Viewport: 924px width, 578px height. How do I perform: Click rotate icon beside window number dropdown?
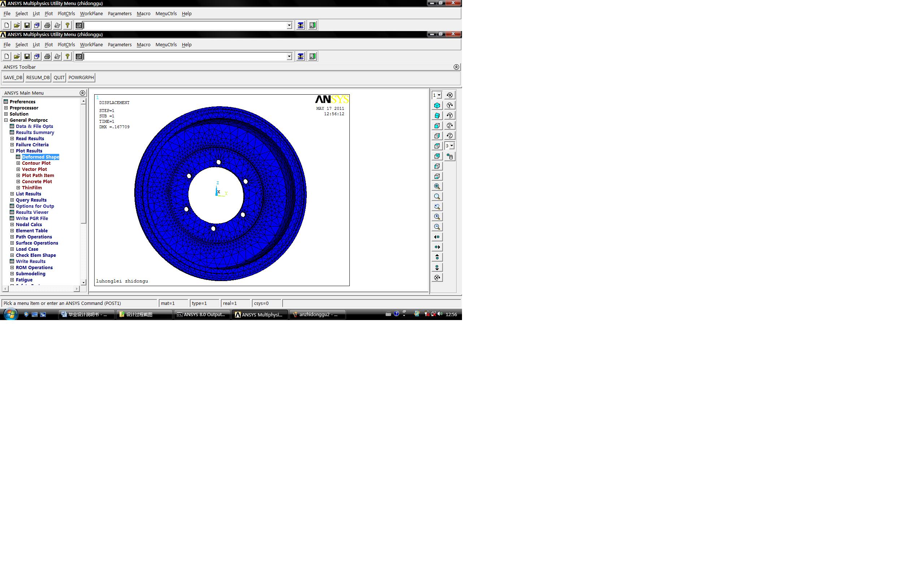[450, 95]
